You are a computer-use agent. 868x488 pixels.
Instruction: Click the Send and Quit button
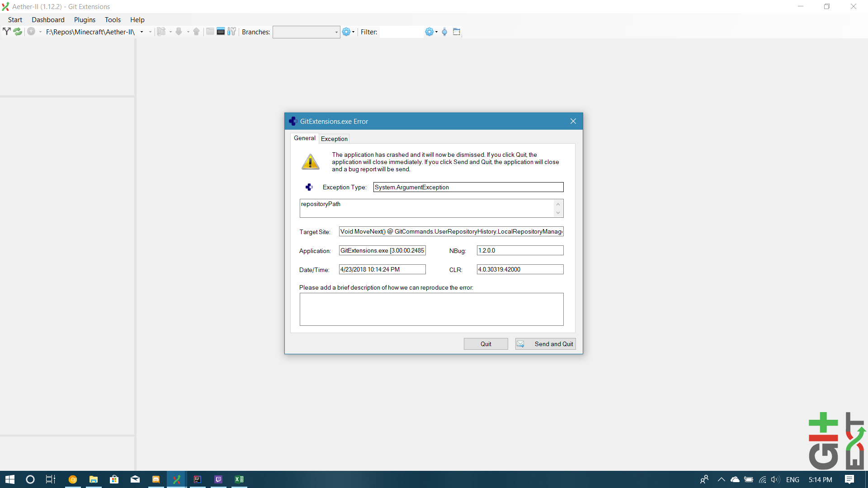545,344
